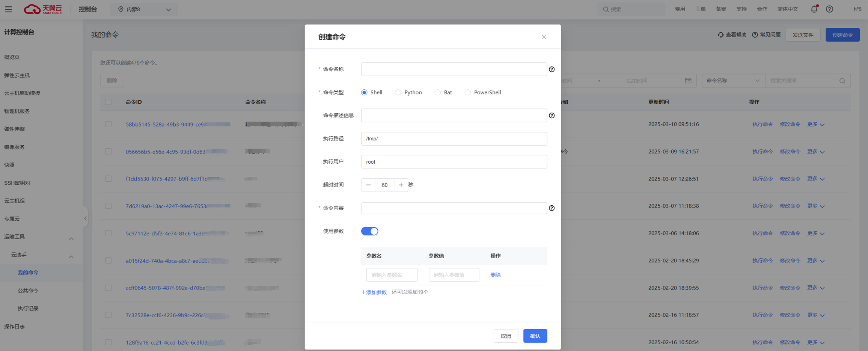Collapse the left sidebar with the arrow handle
This screenshot has height=351, width=868.
[x=85, y=218]
